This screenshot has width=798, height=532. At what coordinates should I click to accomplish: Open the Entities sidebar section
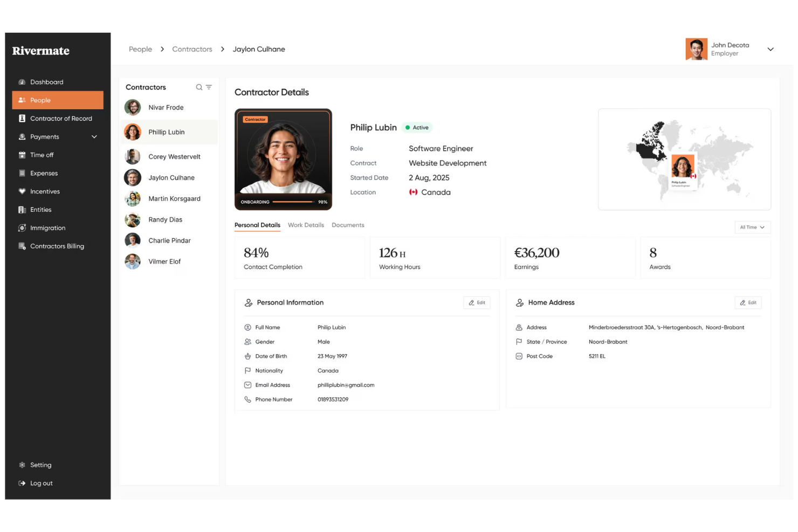pyautogui.click(x=40, y=210)
